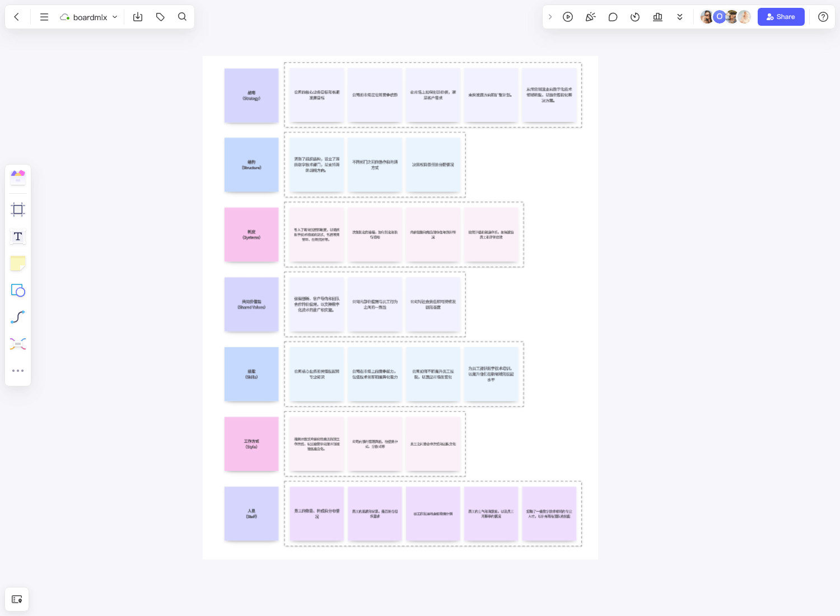Select the Style category sticky note
Image resolution: width=840 pixels, height=616 pixels.
(x=251, y=444)
